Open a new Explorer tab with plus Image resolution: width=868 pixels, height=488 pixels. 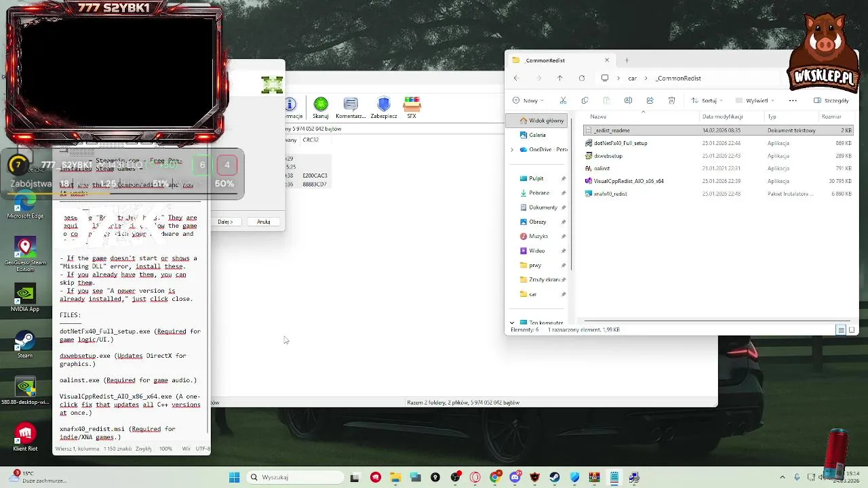tap(627, 60)
